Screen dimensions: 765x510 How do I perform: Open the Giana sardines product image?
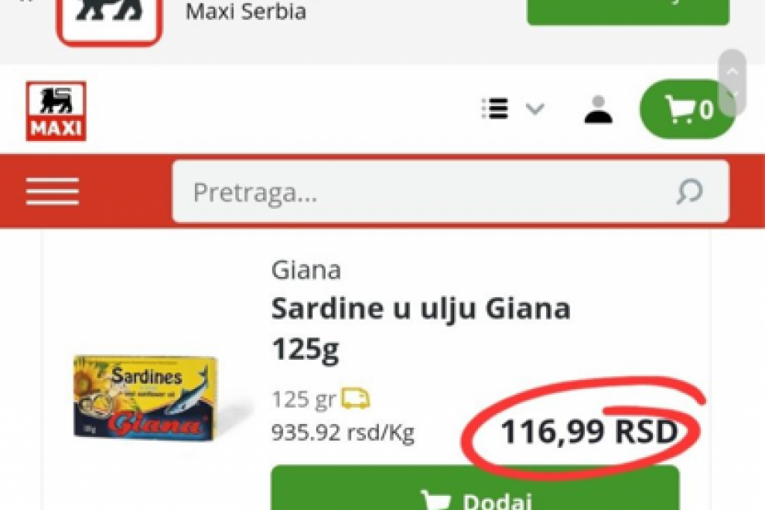pos(145,398)
